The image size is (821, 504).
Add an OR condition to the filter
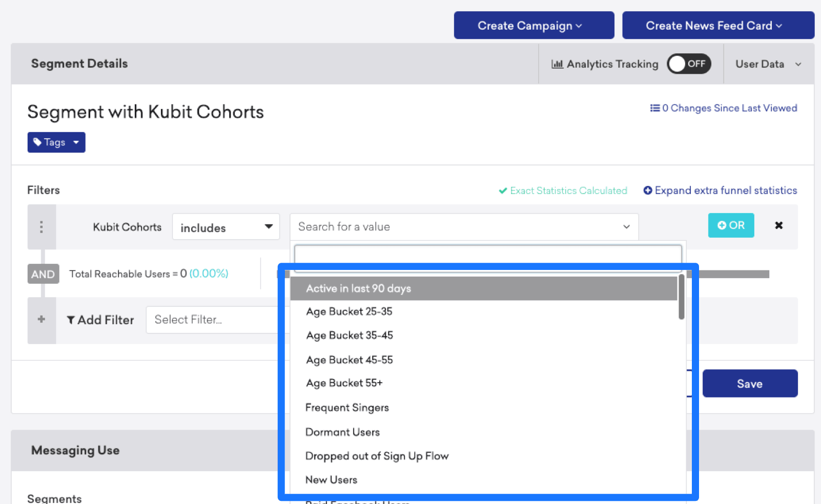click(x=730, y=225)
